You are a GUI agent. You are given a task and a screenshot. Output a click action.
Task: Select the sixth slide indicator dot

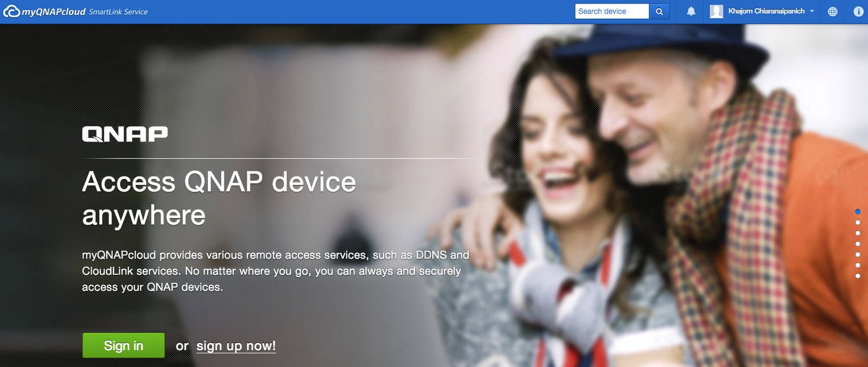tap(858, 265)
